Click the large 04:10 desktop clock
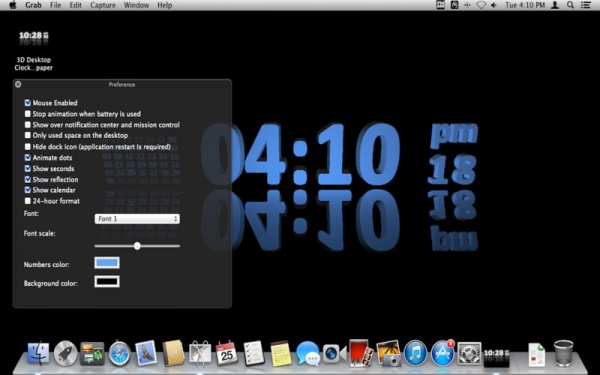 300,154
